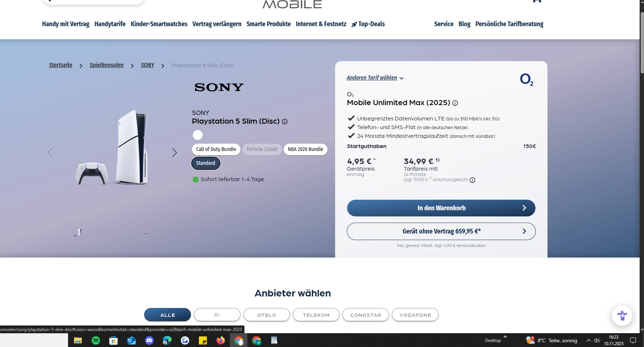644x347 pixels.
Task: Select the white color swatch
Action: tap(198, 135)
